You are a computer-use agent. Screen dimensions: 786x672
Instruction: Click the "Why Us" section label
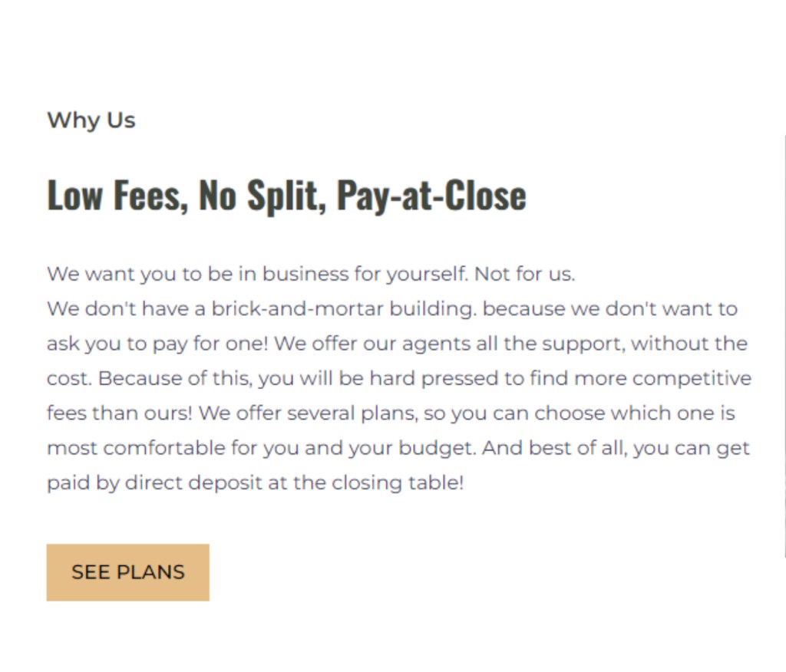91,120
